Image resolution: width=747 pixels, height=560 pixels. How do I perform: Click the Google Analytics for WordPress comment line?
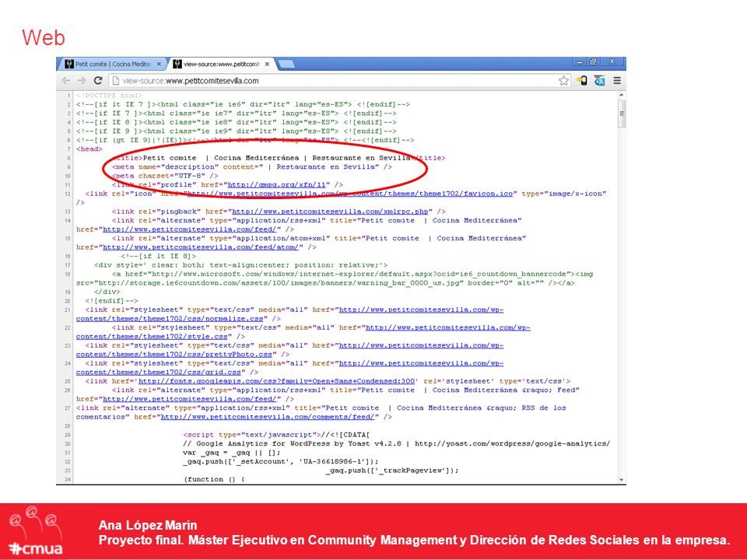(x=396, y=443)
